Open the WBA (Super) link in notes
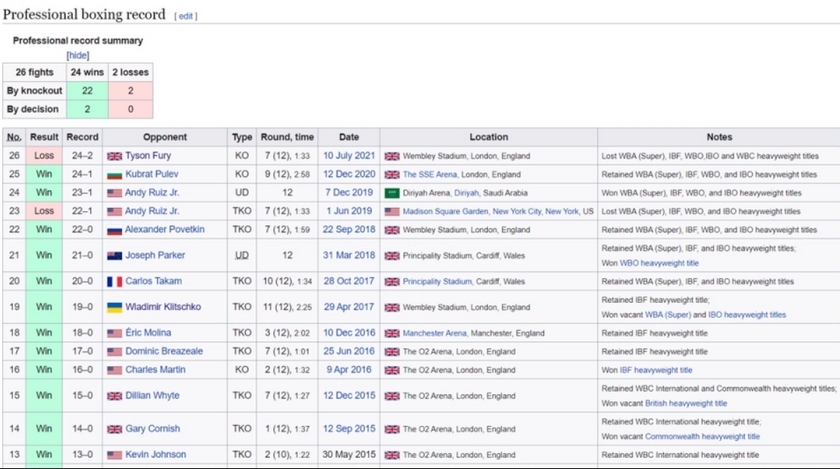Screen dimensions: 840x469 point(668,315)
